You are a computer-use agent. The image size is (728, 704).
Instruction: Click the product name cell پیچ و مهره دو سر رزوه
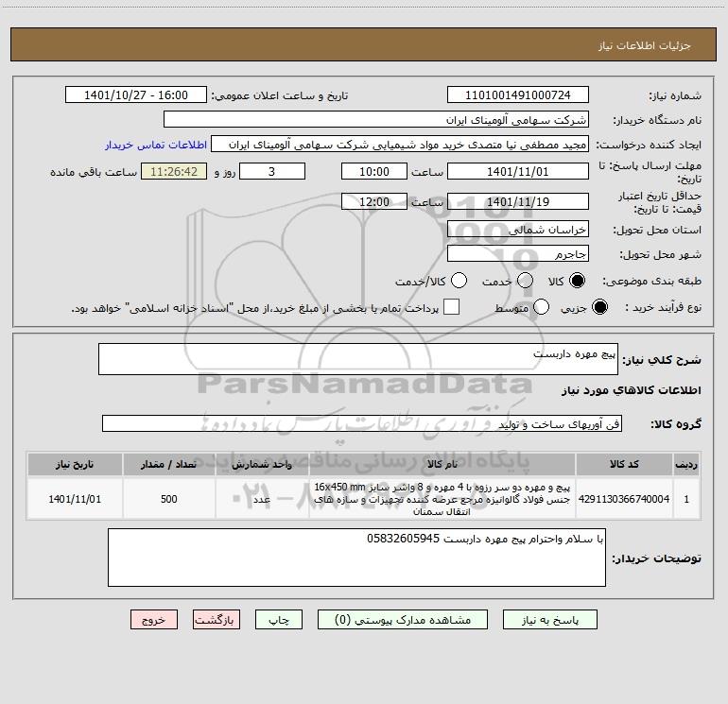click(442, 499)
